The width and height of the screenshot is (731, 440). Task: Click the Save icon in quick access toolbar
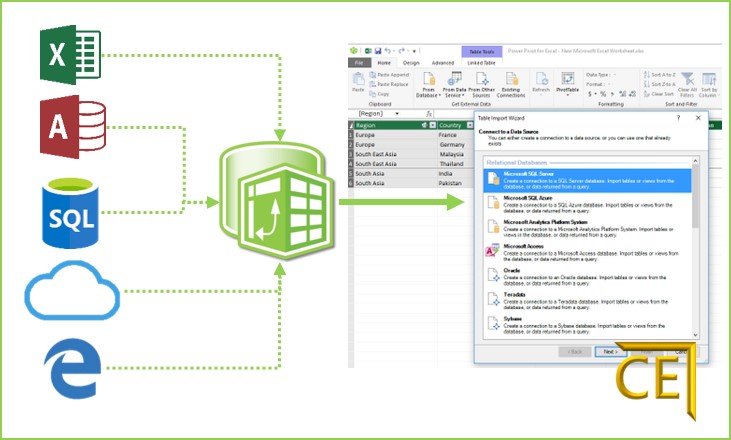click(x=378, y=51)
